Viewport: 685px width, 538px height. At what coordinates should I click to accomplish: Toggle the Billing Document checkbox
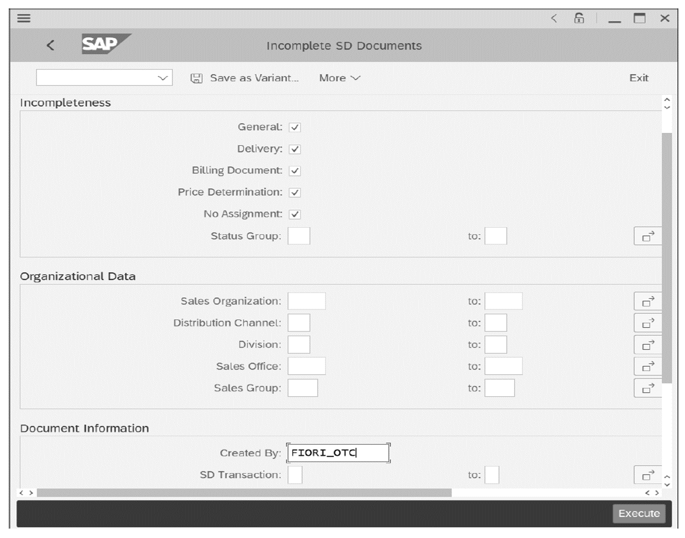pos(295,171)
